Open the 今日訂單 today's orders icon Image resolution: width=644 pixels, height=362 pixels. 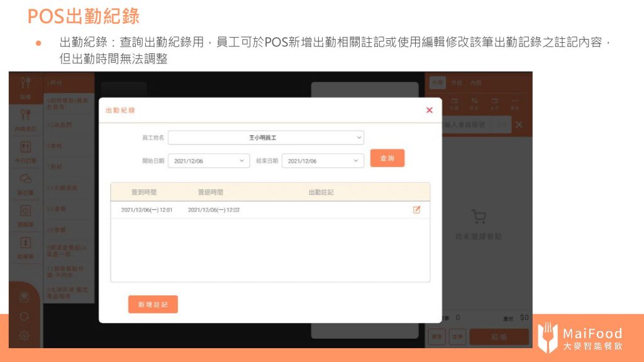[26, 150]
